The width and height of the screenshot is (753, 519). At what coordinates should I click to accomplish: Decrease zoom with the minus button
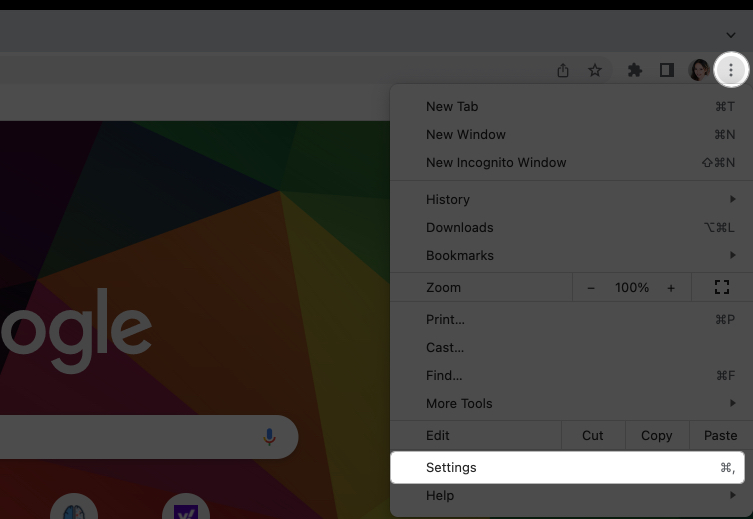pyautogui.click(x=591, y=288)
